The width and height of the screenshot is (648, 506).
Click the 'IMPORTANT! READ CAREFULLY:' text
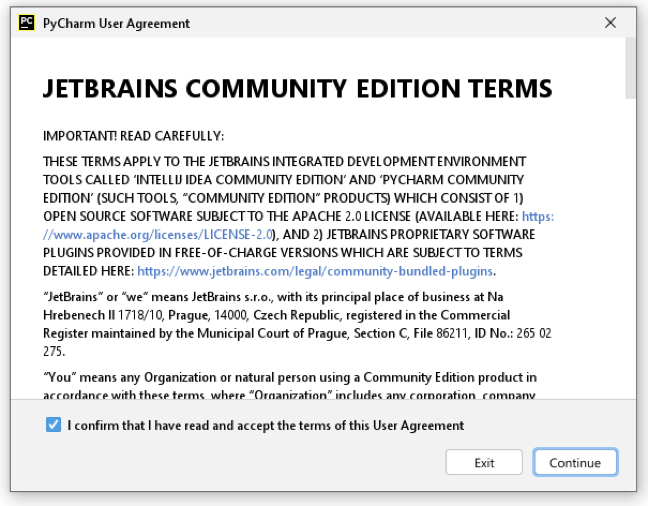click(133, 136)
